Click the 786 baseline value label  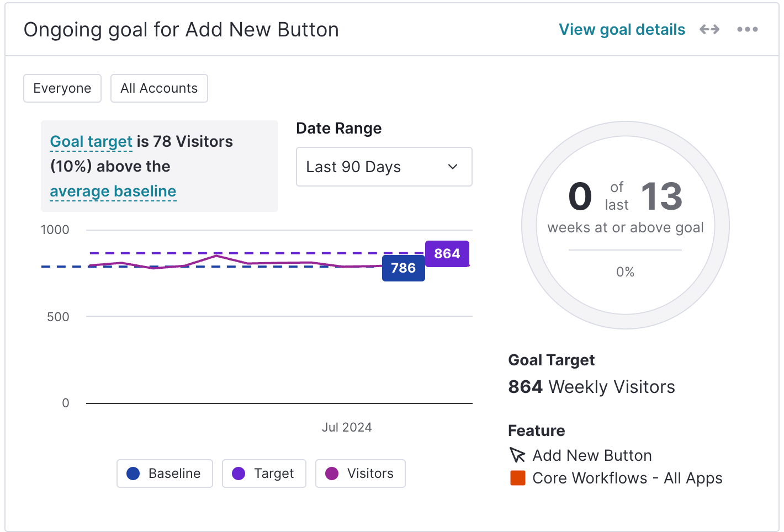pos(404,268)
